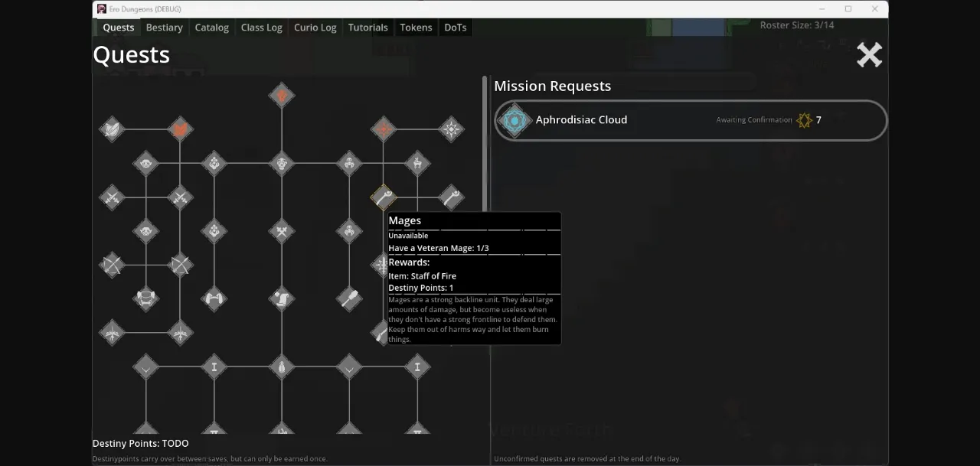Screen dimensions: 980x466
Task: Click the spider quest node
Action: click(349, 163)
